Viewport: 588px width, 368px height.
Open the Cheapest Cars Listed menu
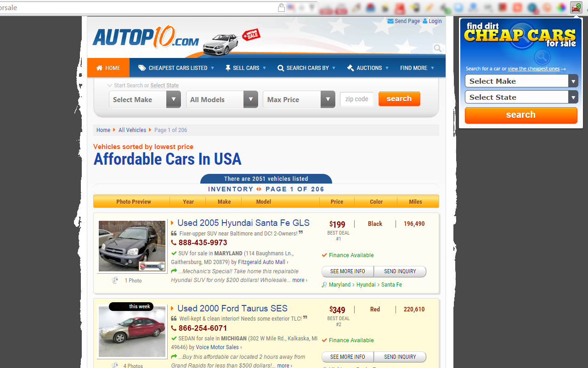(x=176, y=68)
